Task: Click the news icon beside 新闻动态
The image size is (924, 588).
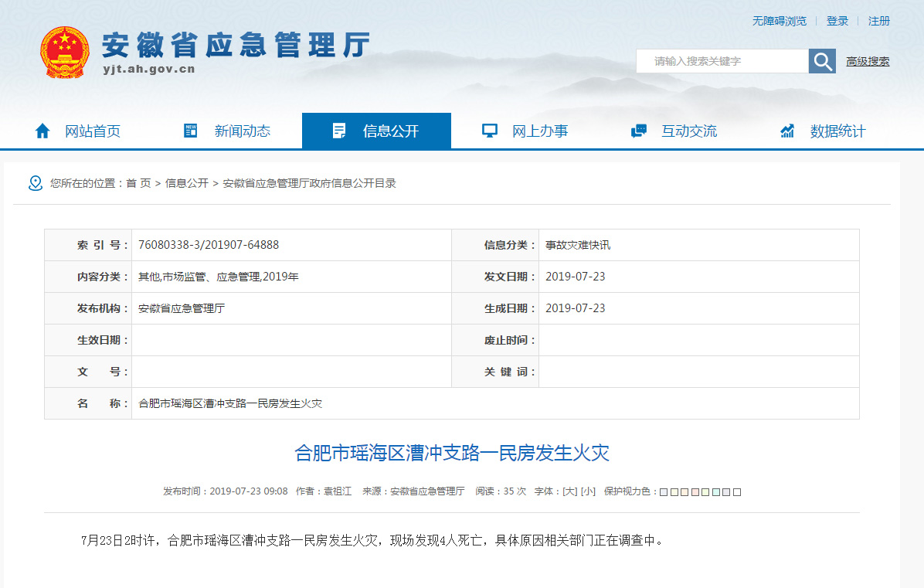Action: (x=190, y=131)
